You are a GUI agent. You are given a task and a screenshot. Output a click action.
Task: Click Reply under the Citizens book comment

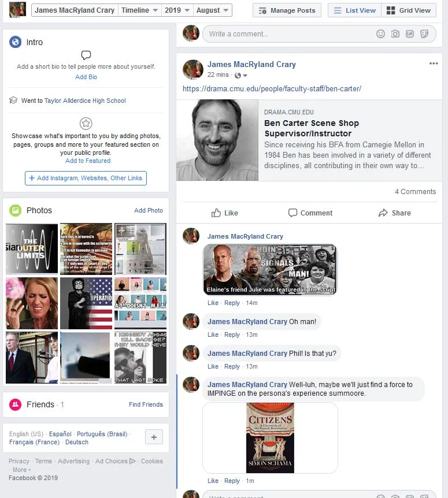[232, 481]
